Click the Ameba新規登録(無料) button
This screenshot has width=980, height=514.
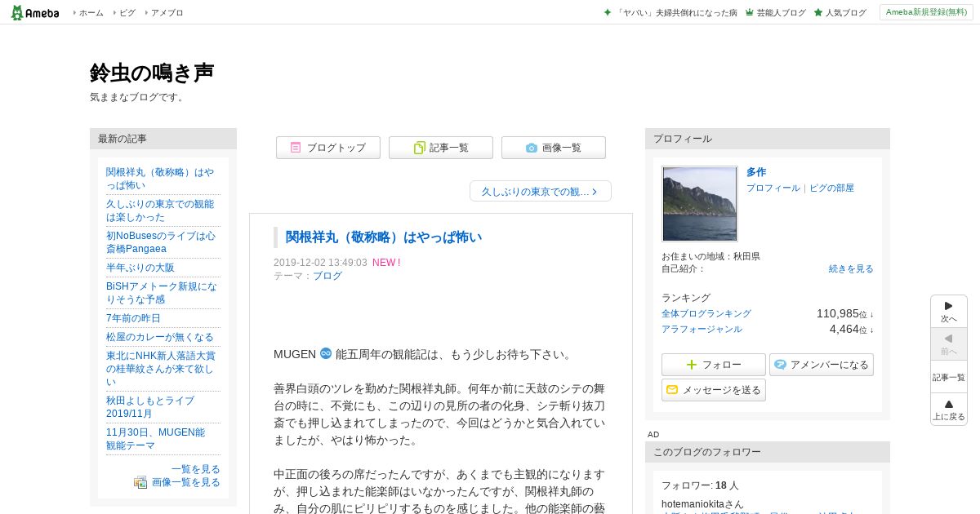click(x=926, y=12)
